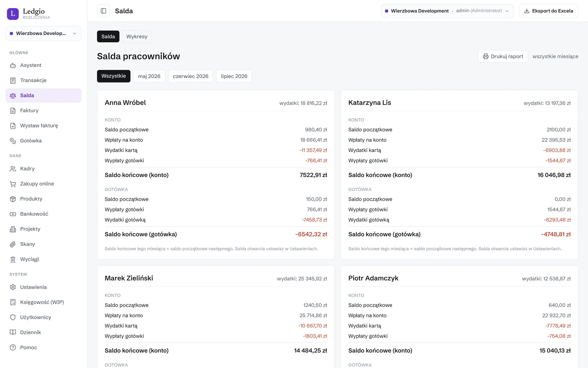The image size is (588, 368).
Task: Click the Transakcje list icon
Action: [13, 80]
